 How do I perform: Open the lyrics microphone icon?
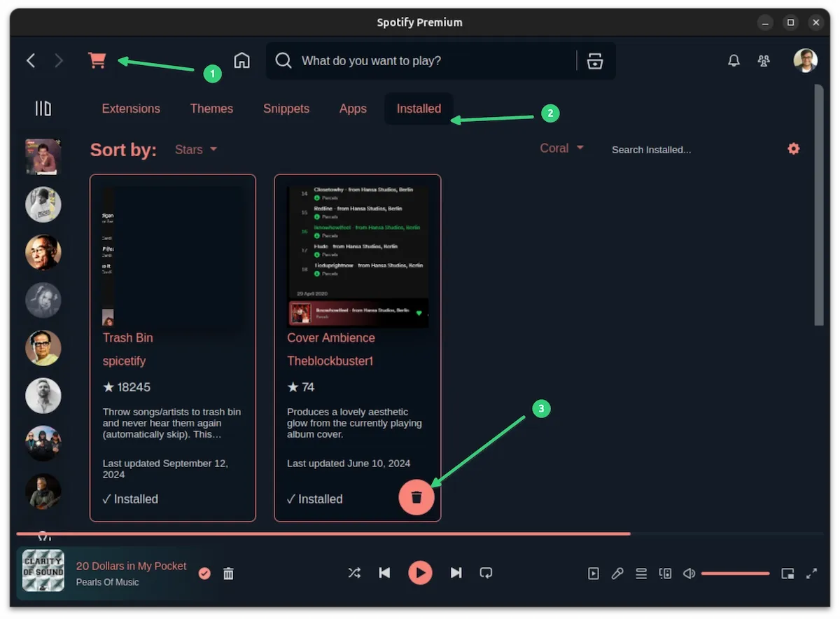click(617, 573)
